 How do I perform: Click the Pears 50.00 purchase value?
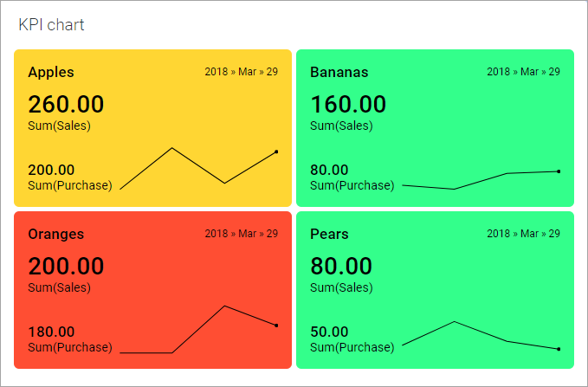tap(329, 332)
